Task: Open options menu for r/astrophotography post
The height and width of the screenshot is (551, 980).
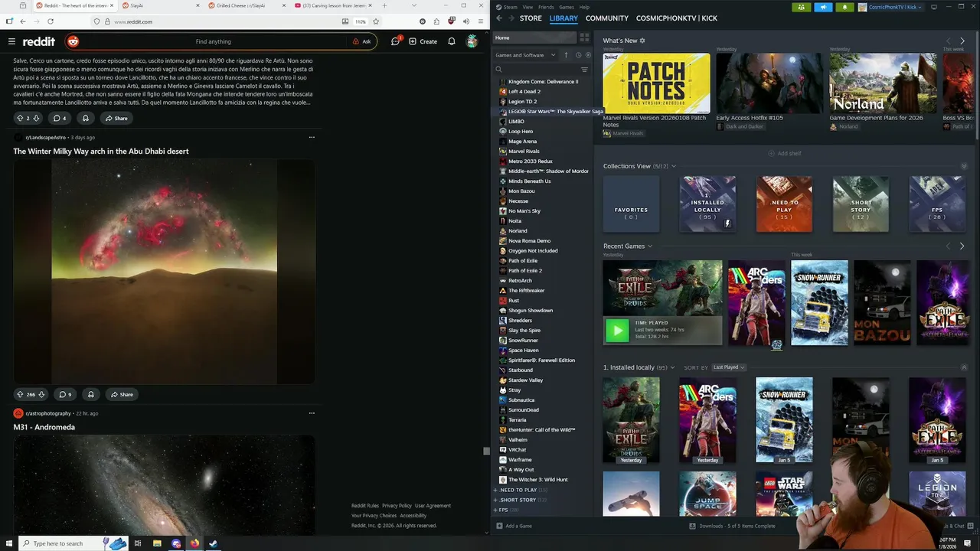Action: (312, 413)
